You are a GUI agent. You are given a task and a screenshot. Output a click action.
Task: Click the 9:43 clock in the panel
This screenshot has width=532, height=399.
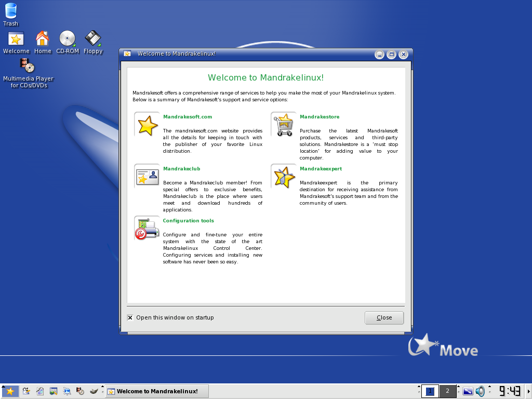coord(510,391)
